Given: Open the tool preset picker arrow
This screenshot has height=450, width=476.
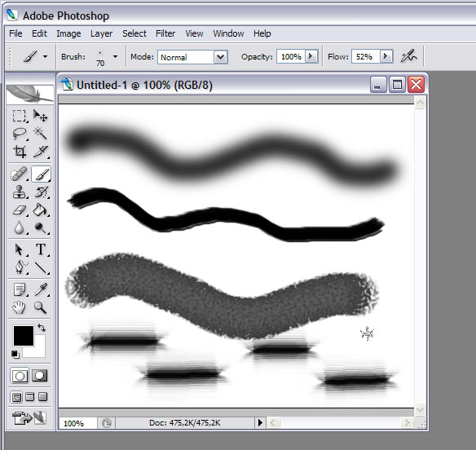Looking at the screenshot, I should [x=45, y=56].
